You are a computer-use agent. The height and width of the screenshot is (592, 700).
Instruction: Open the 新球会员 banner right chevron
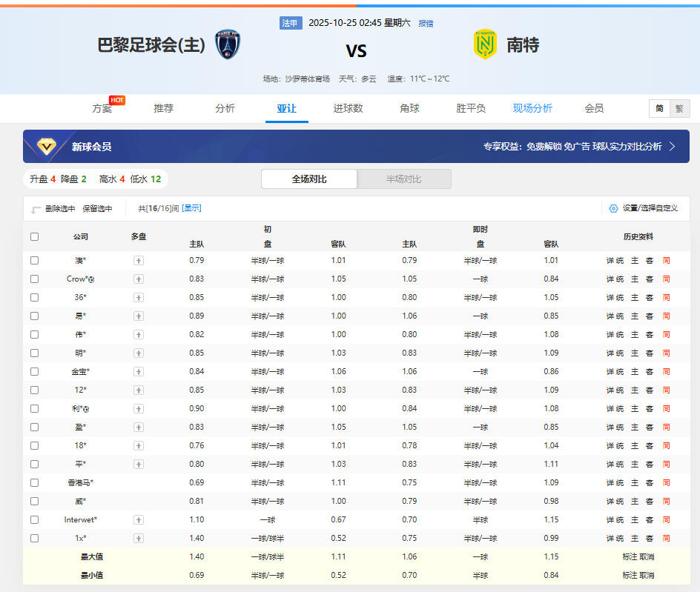[x=672, y=147]
